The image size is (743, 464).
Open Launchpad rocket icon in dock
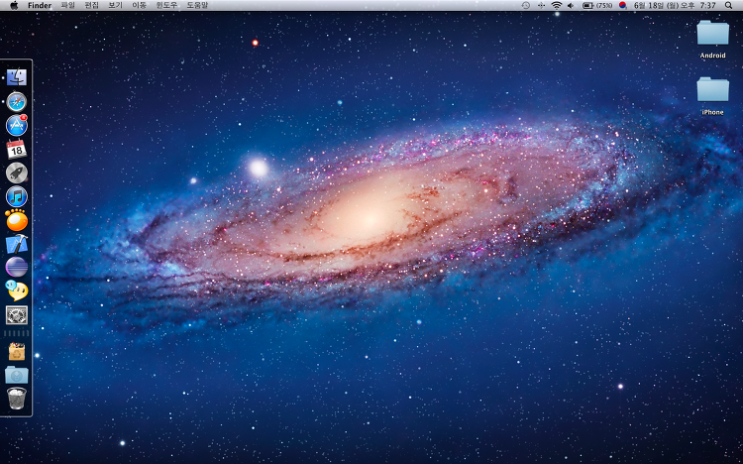coord(17,173)
